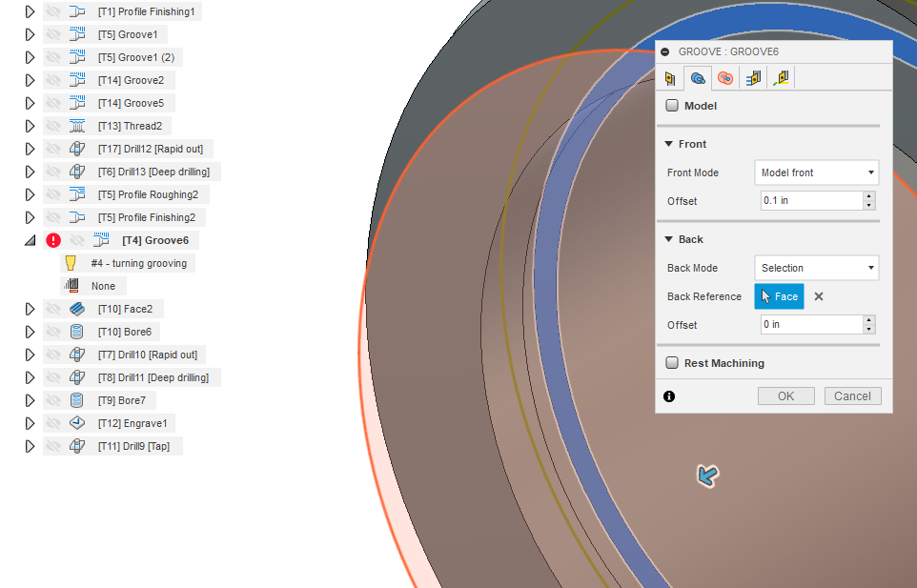This screenshot has height=588, width=917.
Task: Expand the [T10] Face2 tree item
Action: pyautogui.click(x=30, y=308)
